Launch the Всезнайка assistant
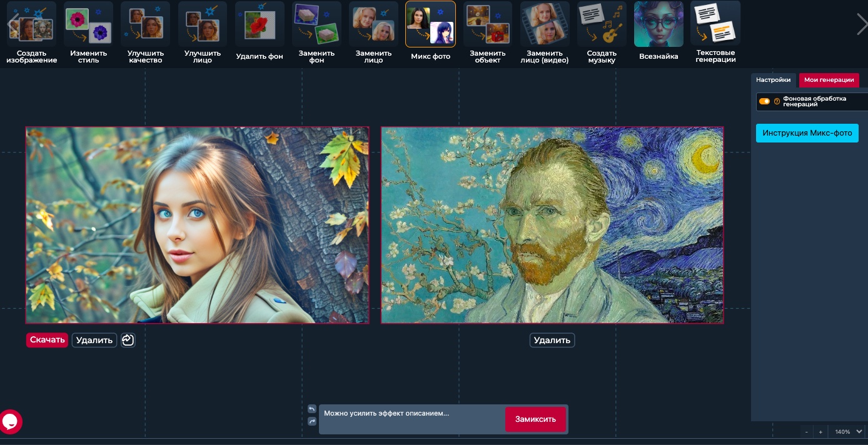The width and height of the screenshot is (868, 445). coord(659,32)
